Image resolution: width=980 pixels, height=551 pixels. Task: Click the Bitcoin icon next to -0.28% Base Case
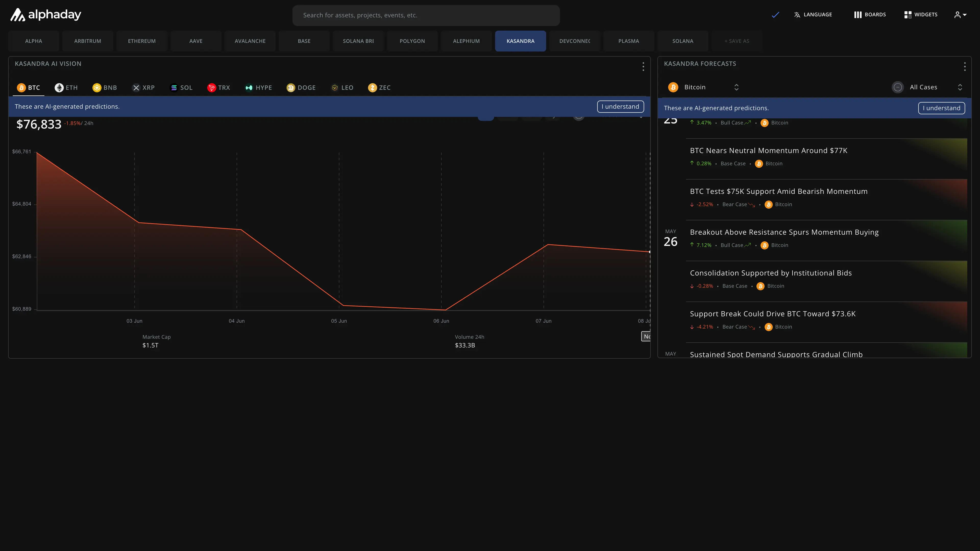761,286
